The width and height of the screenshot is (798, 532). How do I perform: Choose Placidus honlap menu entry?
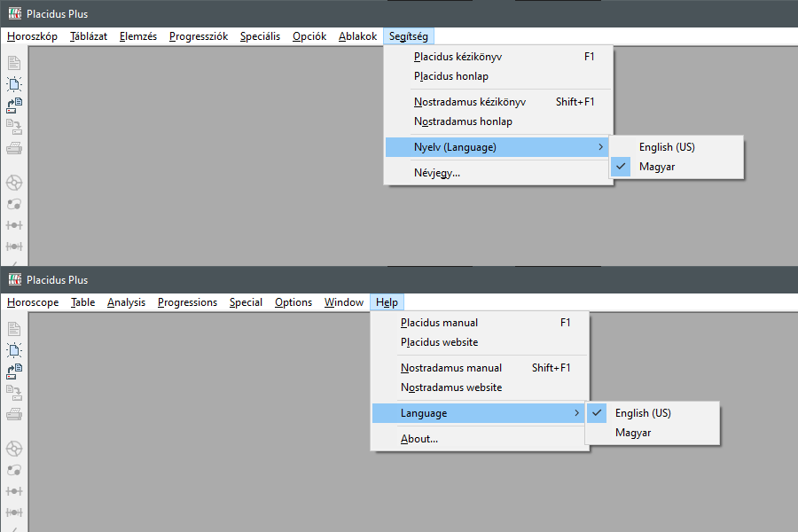[498, 76]
